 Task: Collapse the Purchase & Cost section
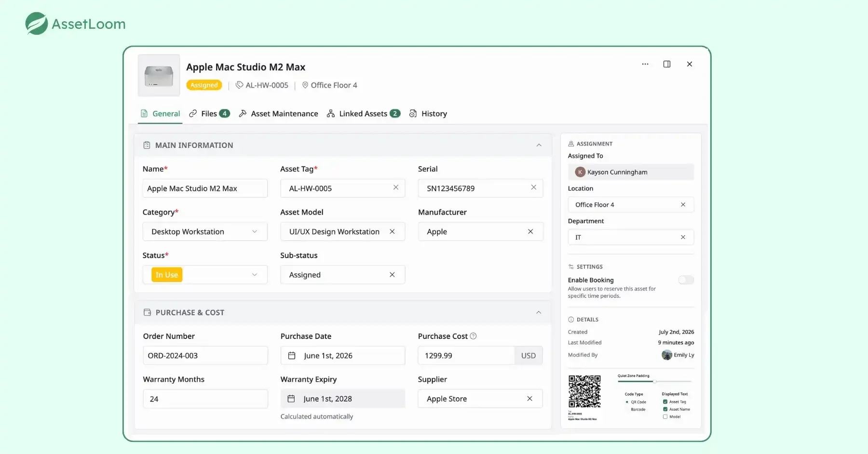click(x=539, y=312)
